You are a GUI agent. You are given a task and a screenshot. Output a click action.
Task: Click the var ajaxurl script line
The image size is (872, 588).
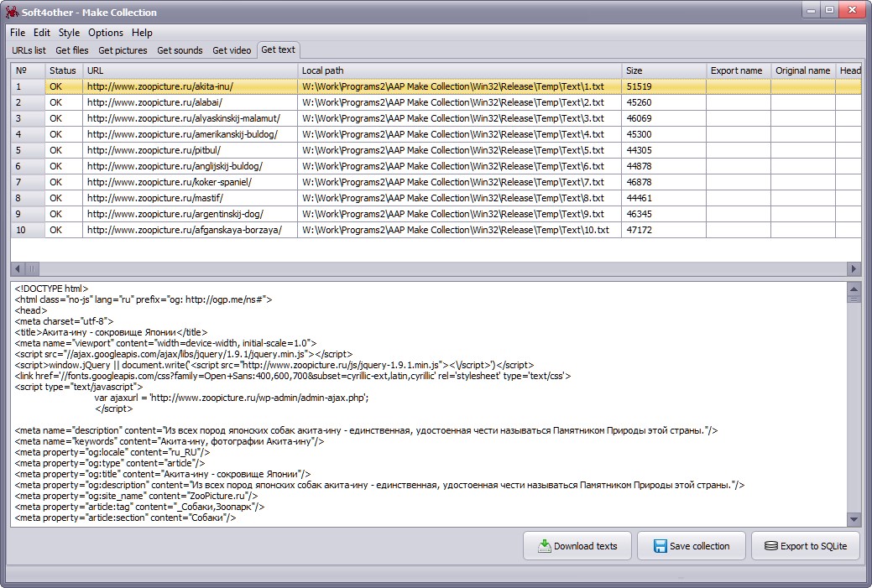(x=232, y=398)
